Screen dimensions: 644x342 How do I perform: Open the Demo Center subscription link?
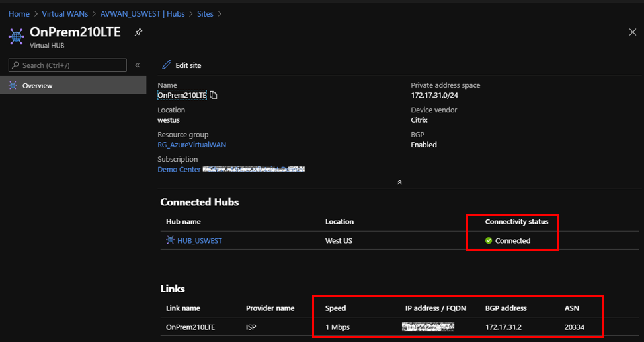(x=179, y=169)
